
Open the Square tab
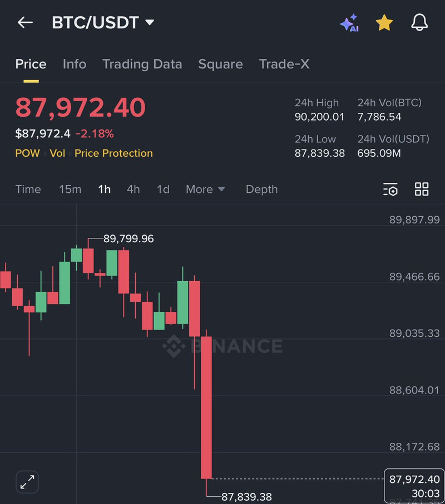click(x=220, y=64)
